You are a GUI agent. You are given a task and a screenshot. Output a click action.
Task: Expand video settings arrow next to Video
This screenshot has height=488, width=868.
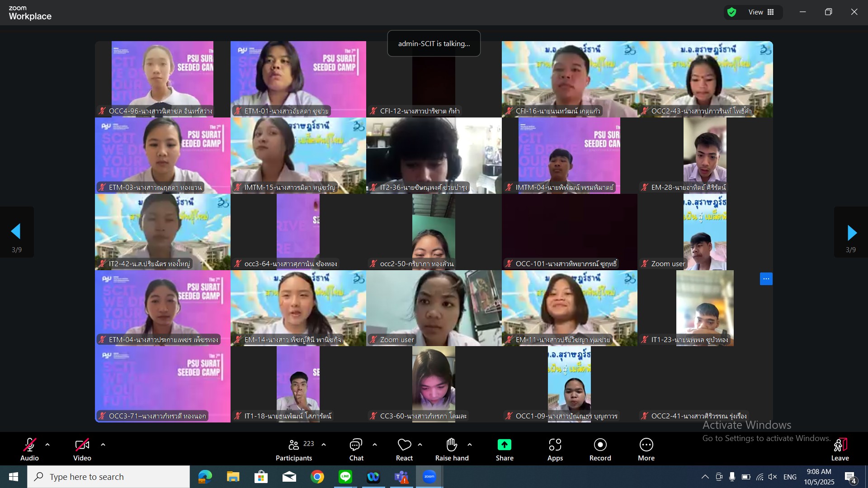pyautogui.click(x=103, y=445)
